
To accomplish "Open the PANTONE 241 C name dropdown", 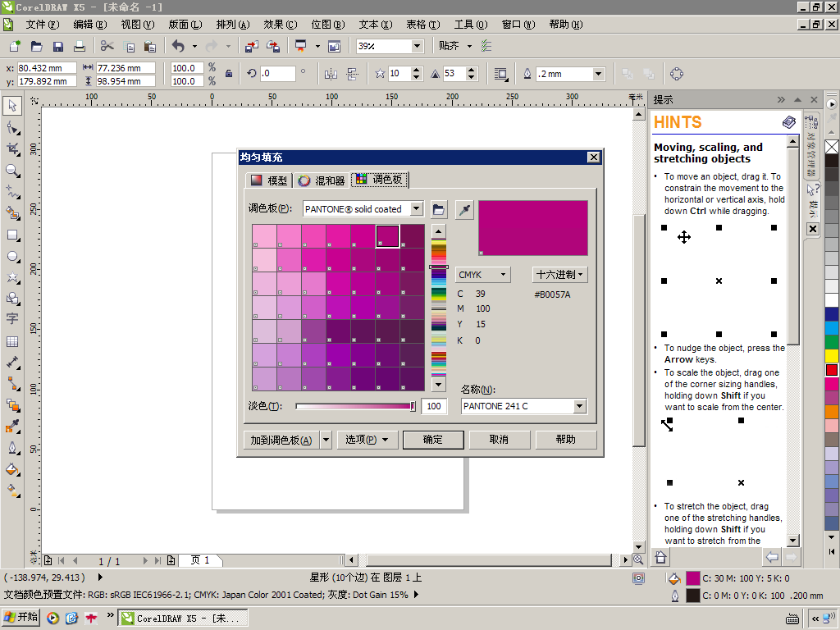I will [x=580, y=406].
